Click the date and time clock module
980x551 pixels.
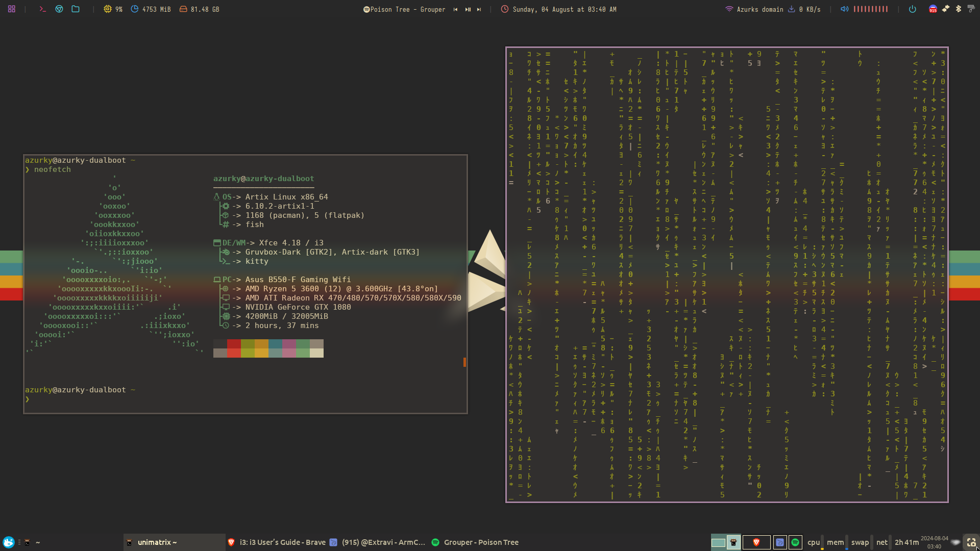[558, 9]
